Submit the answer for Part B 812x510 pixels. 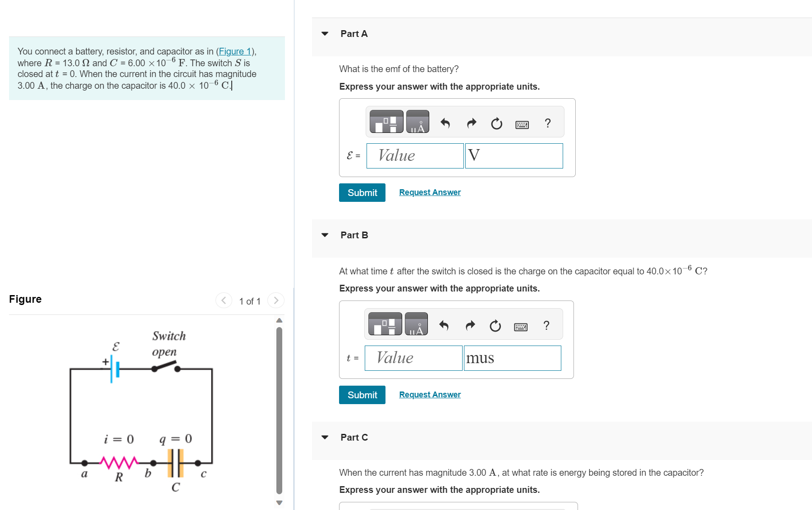pyautogui.click(x=362, y=395)
